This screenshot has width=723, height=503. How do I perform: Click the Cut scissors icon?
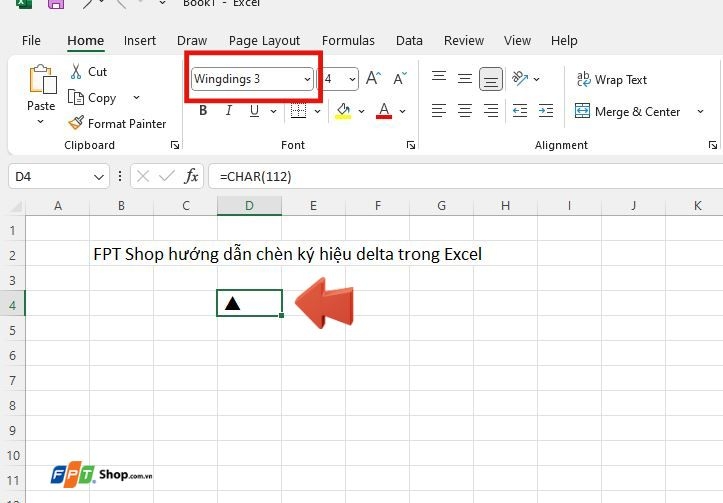click(x=76, y=71)
